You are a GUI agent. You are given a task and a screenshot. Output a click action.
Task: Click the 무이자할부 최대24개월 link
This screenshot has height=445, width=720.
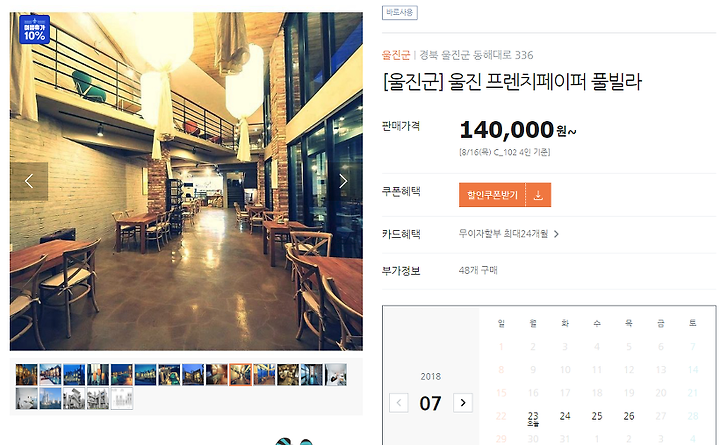pos(503,234)
